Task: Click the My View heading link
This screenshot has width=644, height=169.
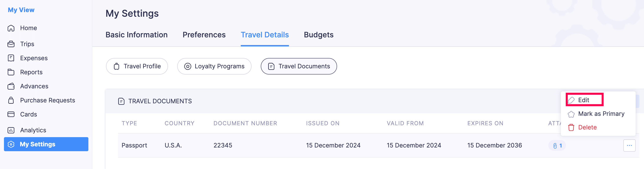Action: 21,10
